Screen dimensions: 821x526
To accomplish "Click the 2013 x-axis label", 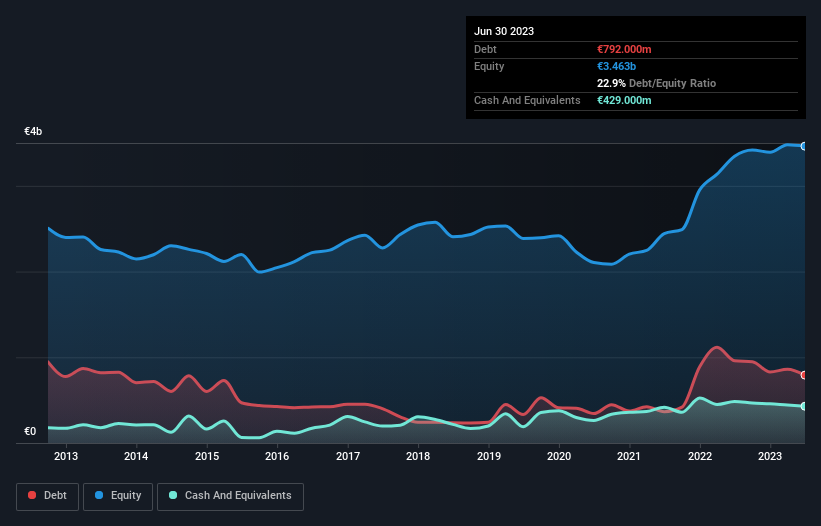I will 66,456.
